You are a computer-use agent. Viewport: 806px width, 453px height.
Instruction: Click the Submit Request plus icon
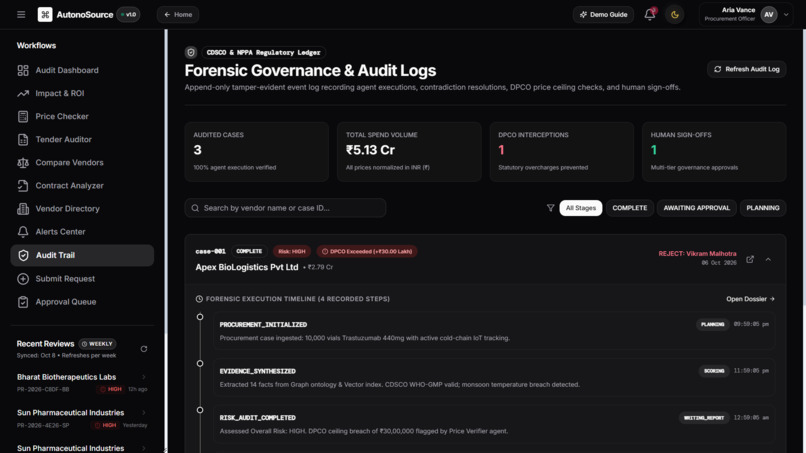coord(23,279)
